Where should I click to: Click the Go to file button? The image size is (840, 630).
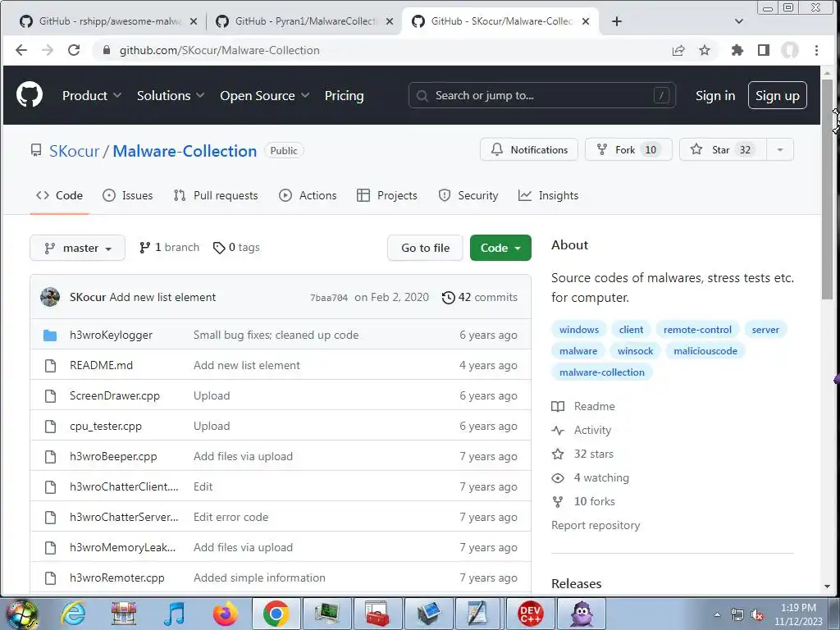[x=425, y=248]
